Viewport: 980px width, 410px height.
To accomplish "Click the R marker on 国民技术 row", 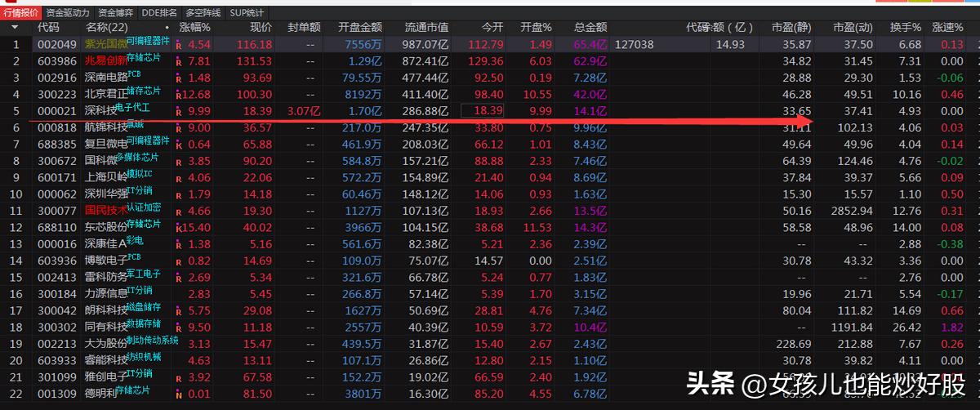I will [179, 211].
